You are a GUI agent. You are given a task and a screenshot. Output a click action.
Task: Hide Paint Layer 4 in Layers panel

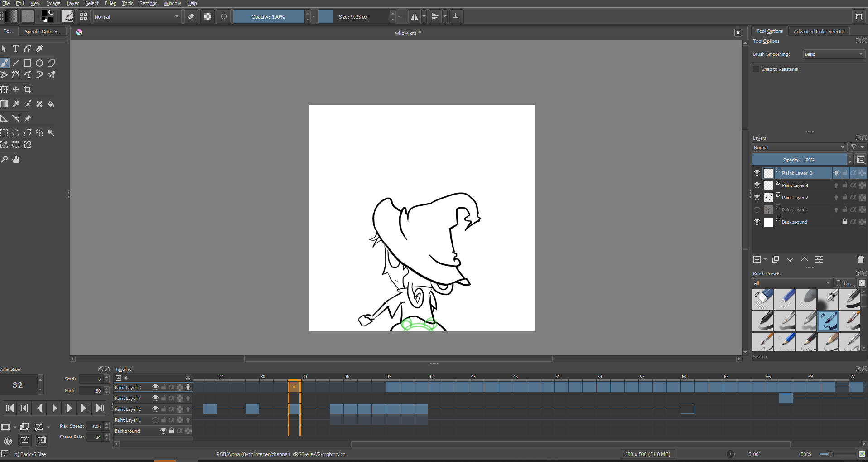point(757,185)
